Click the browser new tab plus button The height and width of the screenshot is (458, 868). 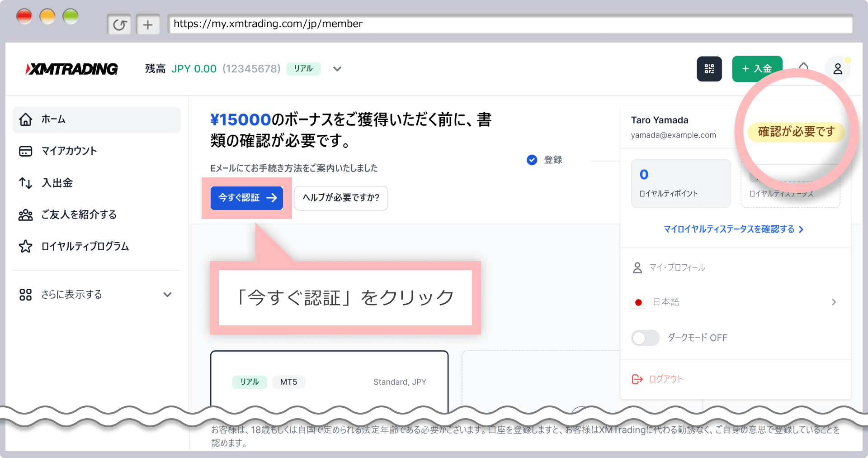[x=148, y=24]
